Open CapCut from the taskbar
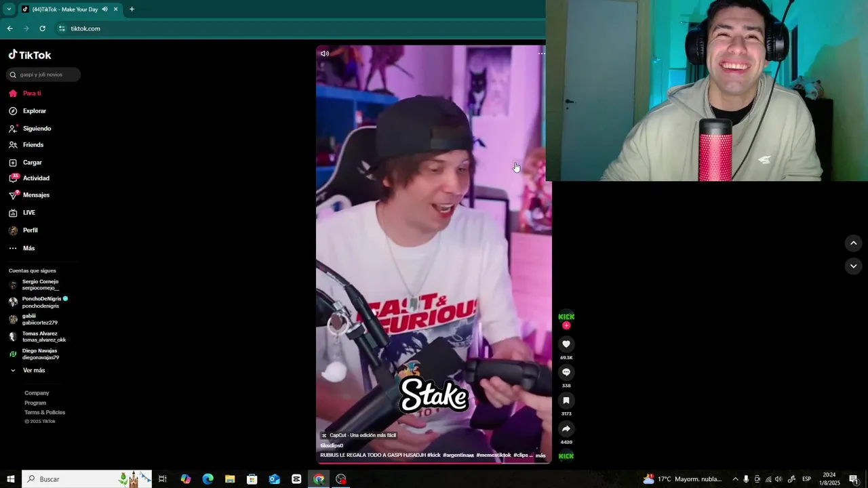This screenshot has height=488, width=868. pos(296,479)
